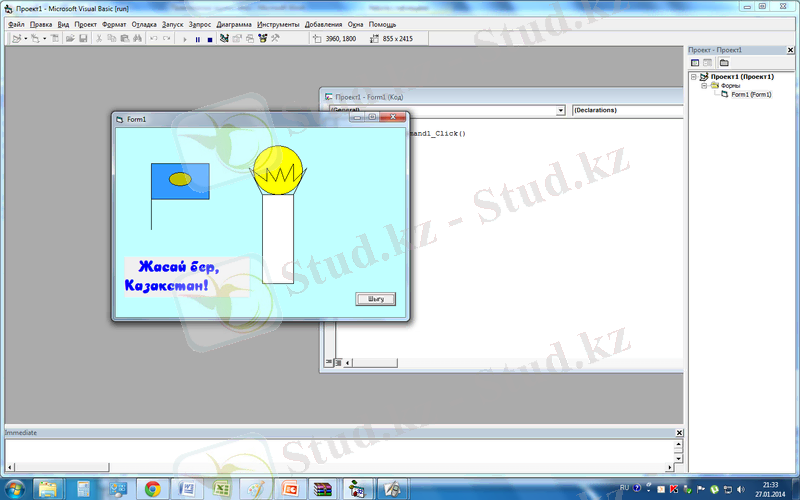This screenshot has width=800, height=500.
Task: Click the yellow circle on the form
Action: coord(277,165)
